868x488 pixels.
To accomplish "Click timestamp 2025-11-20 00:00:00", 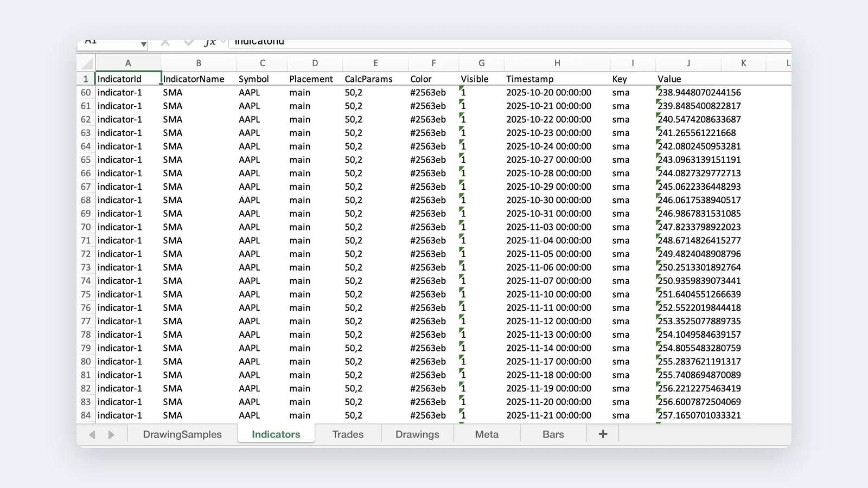I will pyautogui.click(x=548, y=402).
